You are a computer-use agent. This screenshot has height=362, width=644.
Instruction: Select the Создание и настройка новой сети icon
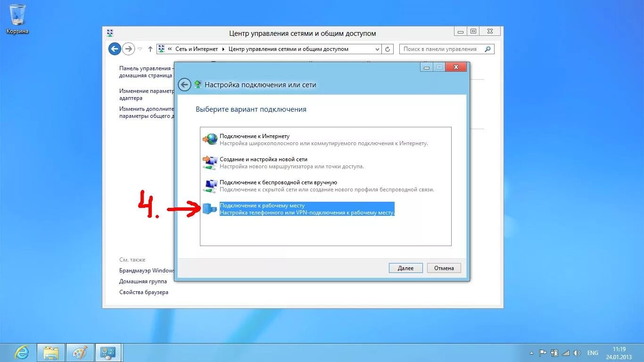(x=210, y=163)
